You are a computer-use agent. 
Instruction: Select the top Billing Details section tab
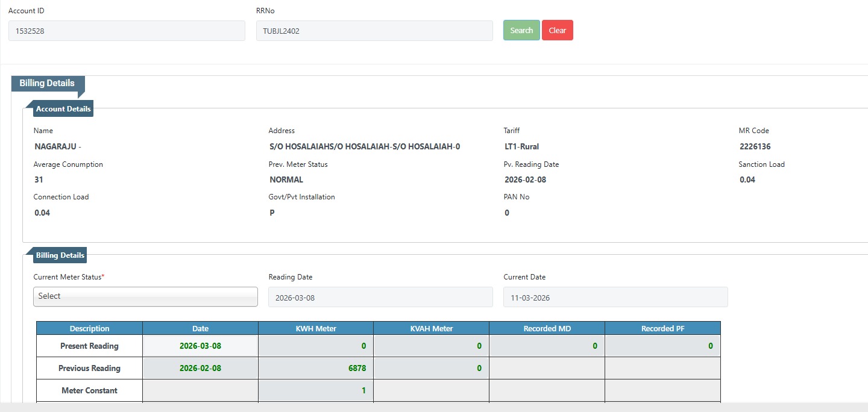47,83
